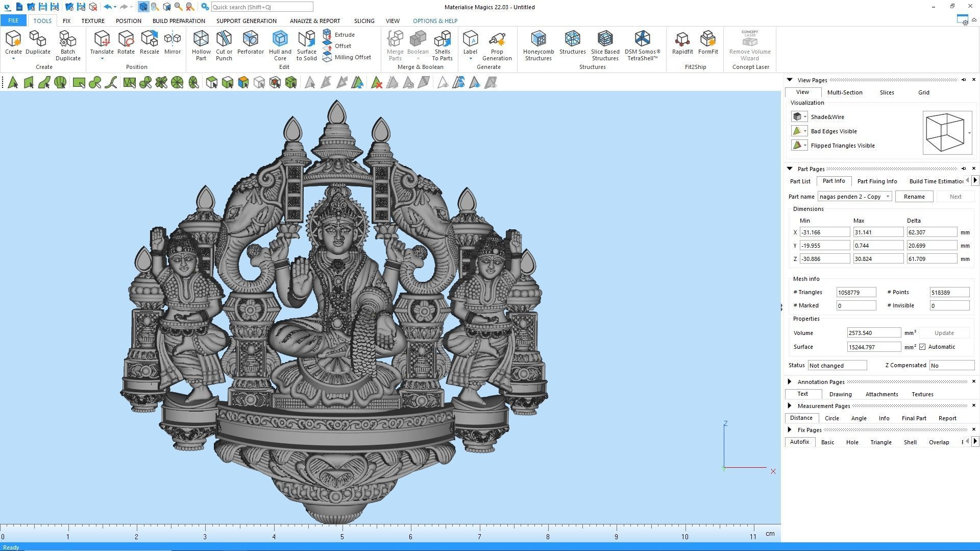This screenshot has height=551, width=980.
Task: Click the mark shell tool with orange top
Action: 243,82
